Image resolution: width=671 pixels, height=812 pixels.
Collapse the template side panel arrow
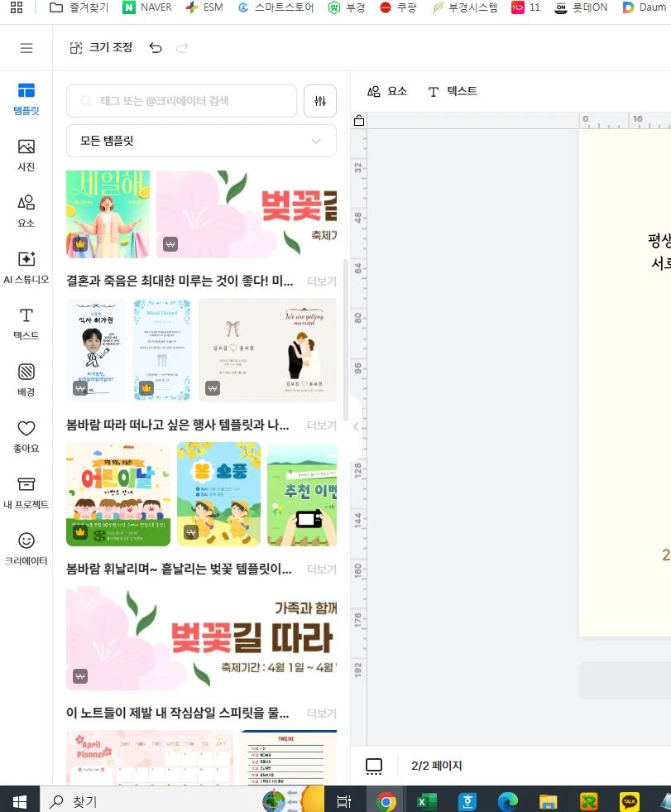pos(356,427)
